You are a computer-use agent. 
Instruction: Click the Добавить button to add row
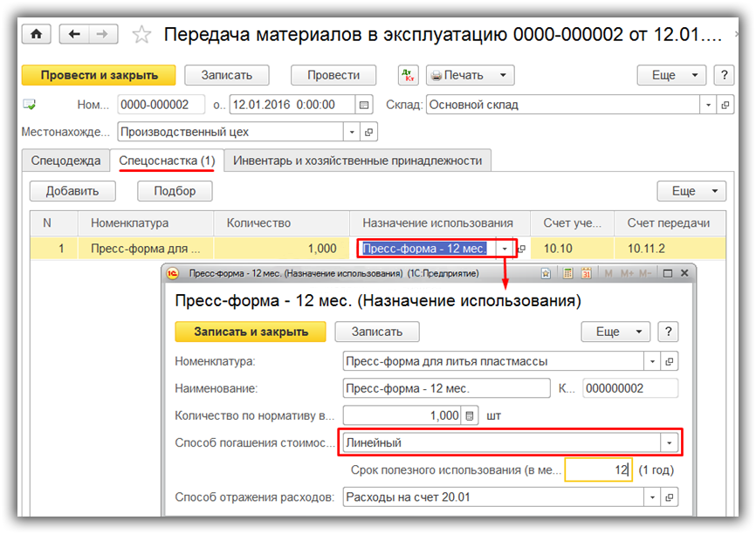(72, 191)
